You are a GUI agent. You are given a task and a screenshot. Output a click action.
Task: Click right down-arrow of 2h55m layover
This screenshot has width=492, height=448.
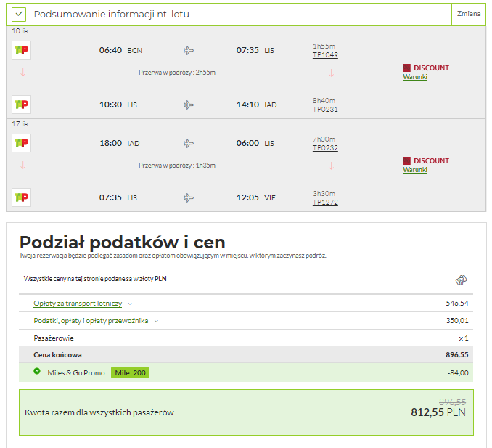[332, 73]
